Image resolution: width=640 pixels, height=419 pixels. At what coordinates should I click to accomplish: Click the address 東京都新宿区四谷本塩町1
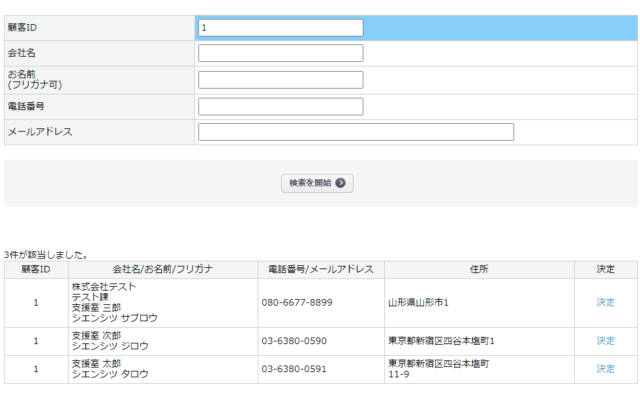click(x=441, y=341)
